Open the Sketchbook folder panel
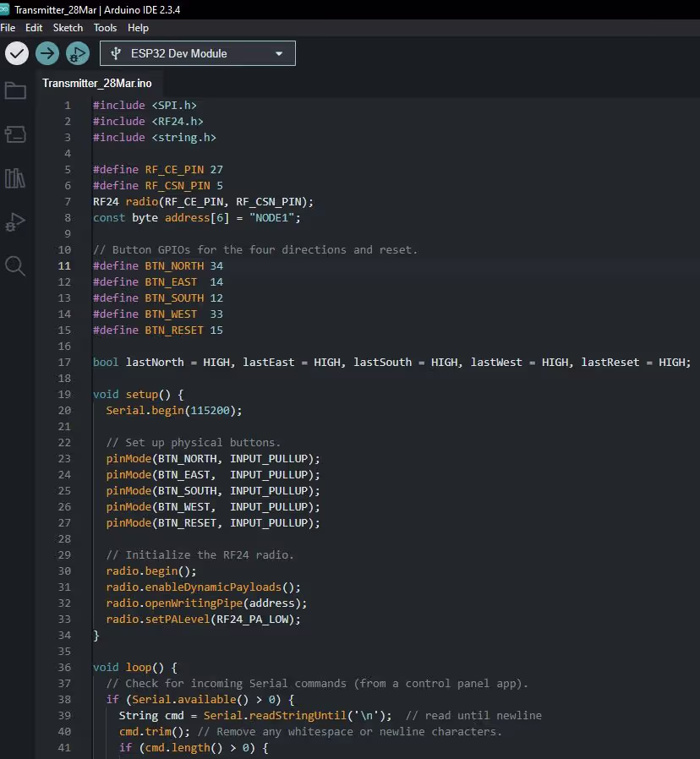Image resolution: width=700 pixels, height=759 pixels. pyautogui.click(x=15, y=90)
